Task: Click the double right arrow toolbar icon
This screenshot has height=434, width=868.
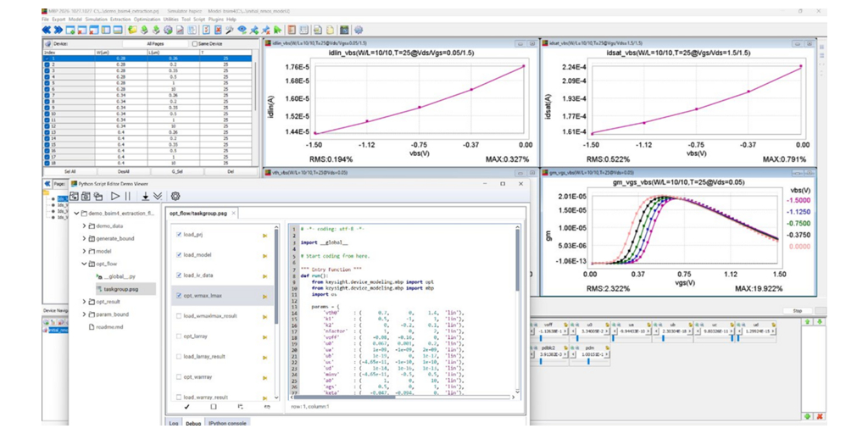Action: click(x=60, y=30)
